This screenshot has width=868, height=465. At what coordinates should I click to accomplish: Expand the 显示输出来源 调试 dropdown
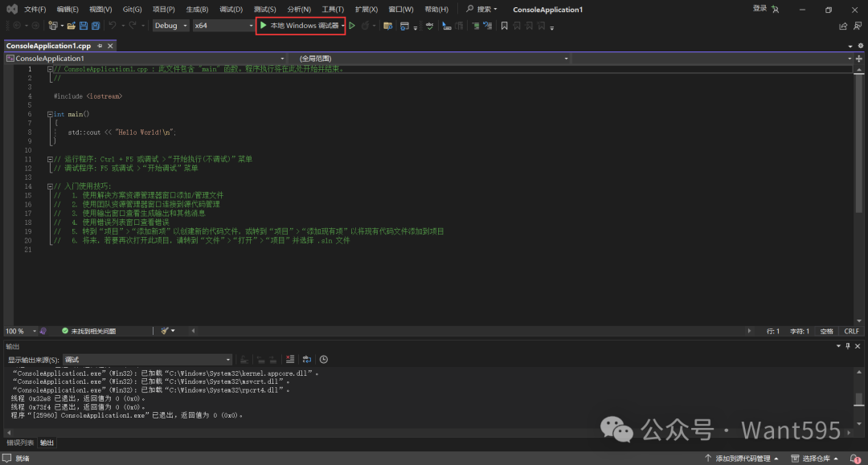[x=228, y=360]
